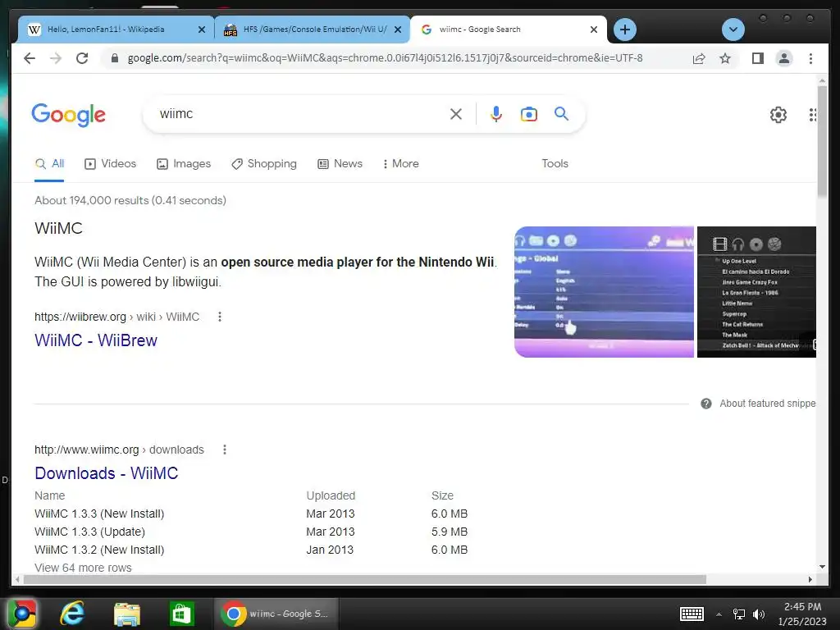Select the All results tab
The height and width of the screenshot is (630, 840).
click(x=49, y=164)
